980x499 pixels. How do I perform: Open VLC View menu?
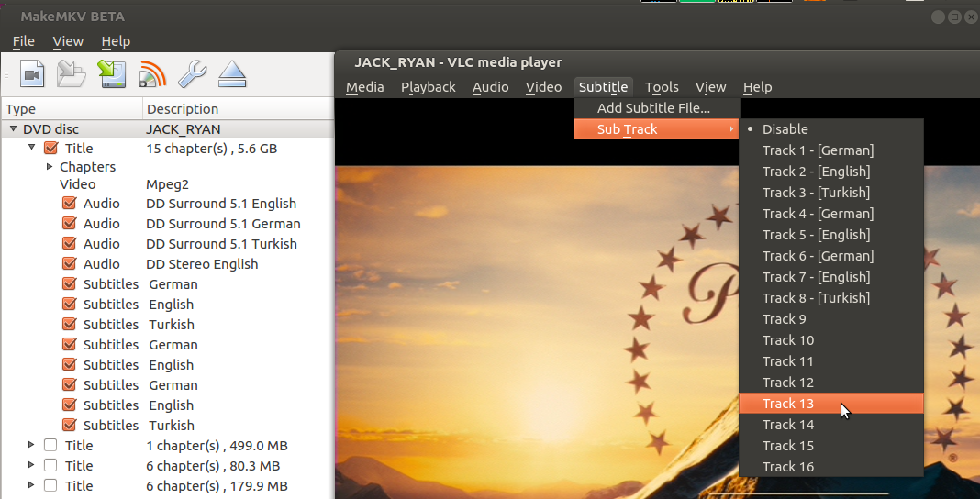(710, 87)
